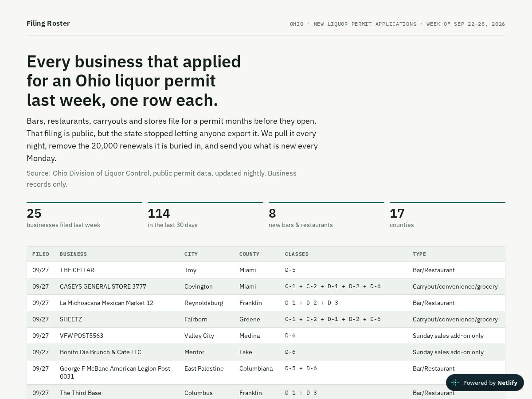
Task: Select the SHEETZ business cell
Action: click(x=71, y=319)
